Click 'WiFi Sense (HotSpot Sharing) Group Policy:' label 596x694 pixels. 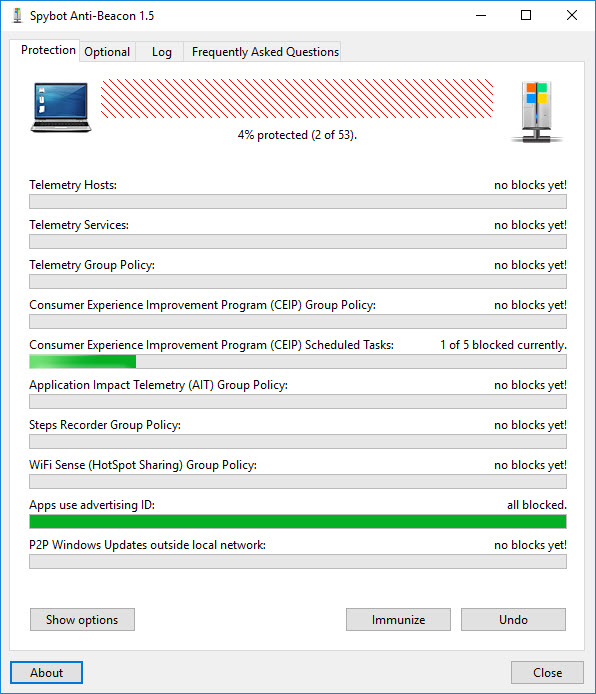pyautogui.click(x=143, y=465)
